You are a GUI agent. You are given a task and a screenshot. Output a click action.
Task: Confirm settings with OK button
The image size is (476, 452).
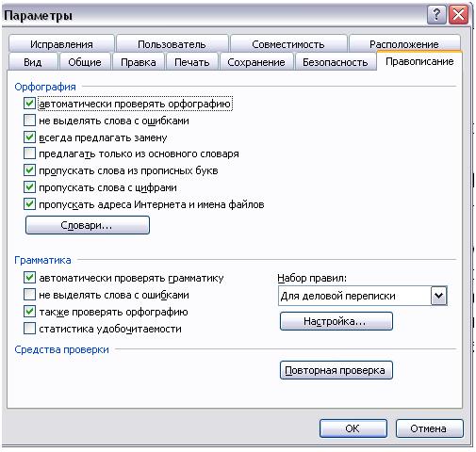point(353,428)
